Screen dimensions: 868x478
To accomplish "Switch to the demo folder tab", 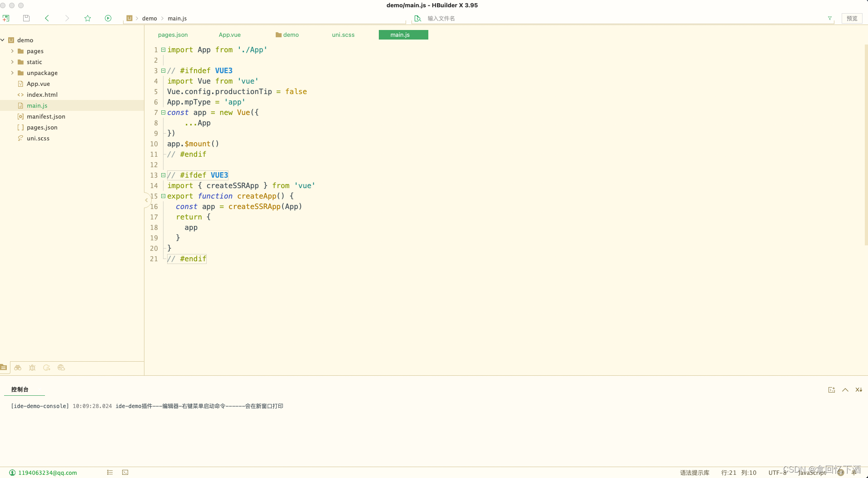I will 287,35.
